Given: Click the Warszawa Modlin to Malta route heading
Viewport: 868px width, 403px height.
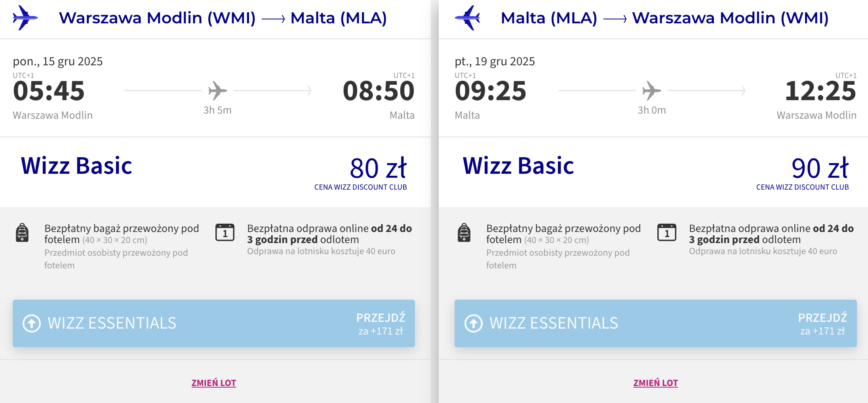Looking at the screenshot, I should [223, 18].
